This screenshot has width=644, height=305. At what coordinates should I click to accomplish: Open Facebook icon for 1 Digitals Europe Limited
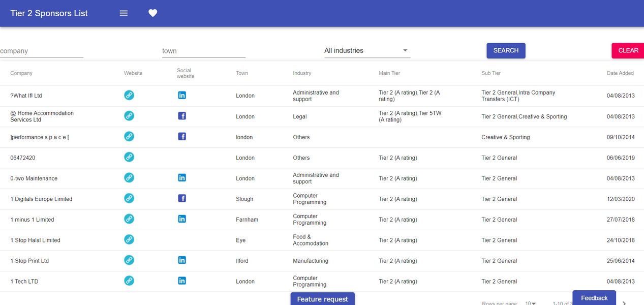(181, 198)
